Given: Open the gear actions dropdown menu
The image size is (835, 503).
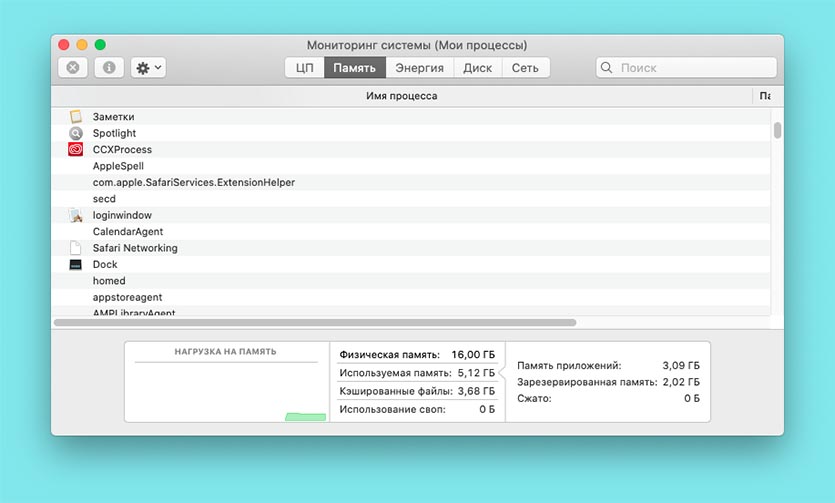Looking at the screenshot, I should tap(149, 68).
